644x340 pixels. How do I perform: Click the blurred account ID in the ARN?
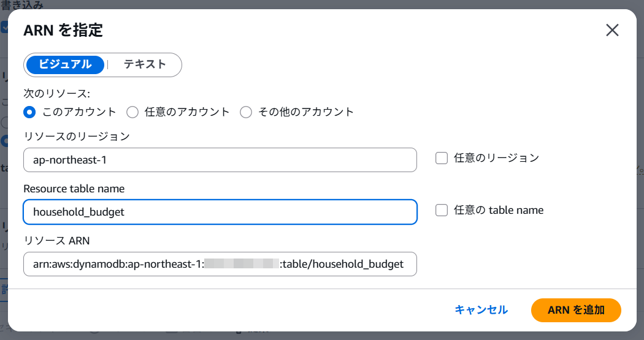(242, 264)
